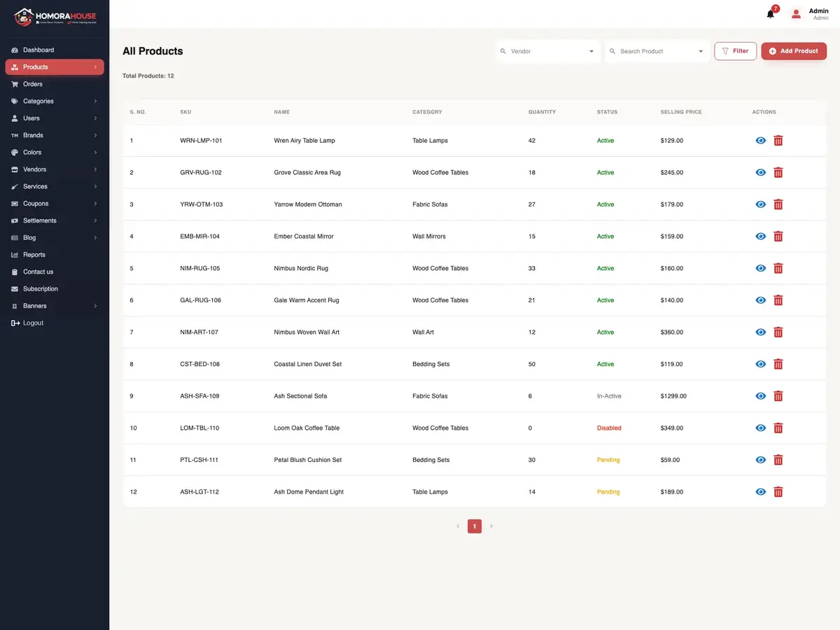
Task: Delete the Wren Airy Table Lamp product
Action: tap(778, 141)
